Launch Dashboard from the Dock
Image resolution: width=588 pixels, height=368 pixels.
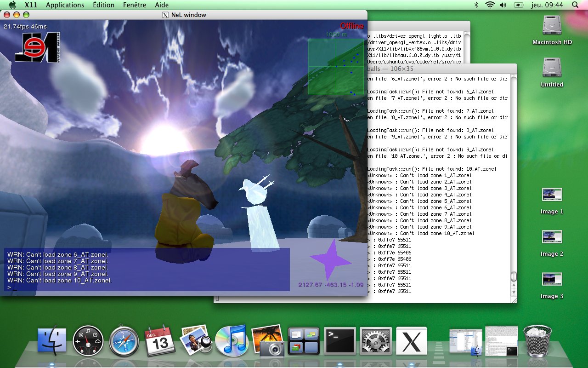pos(88,341)
